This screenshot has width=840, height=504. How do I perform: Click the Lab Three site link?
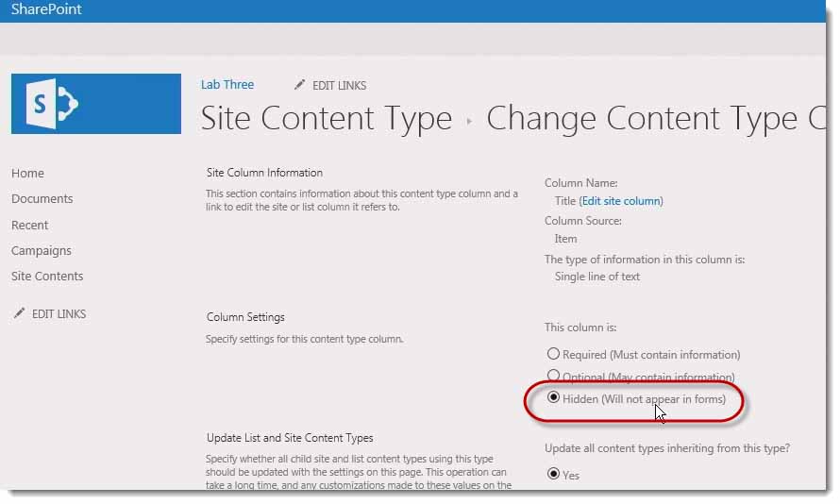(227, 85)
